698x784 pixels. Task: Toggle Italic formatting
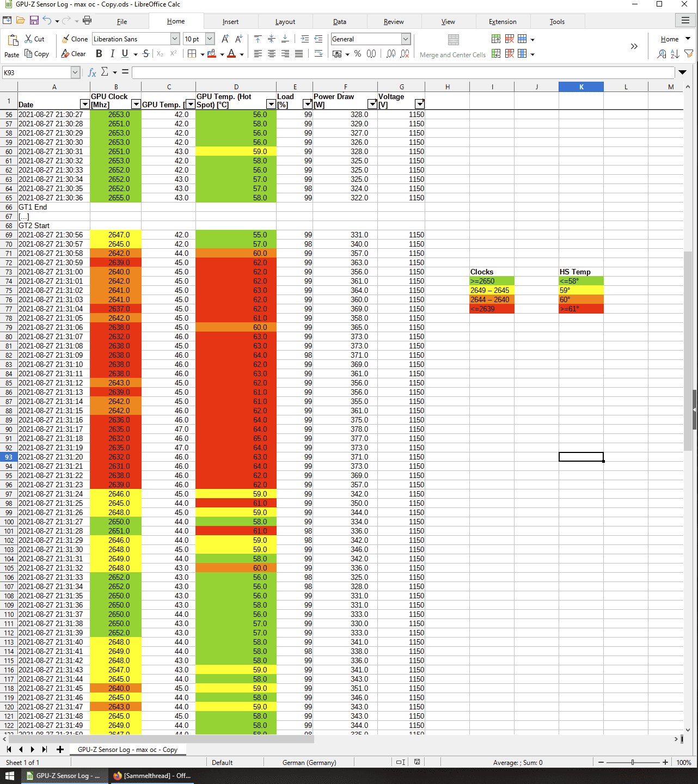point(112,54)
